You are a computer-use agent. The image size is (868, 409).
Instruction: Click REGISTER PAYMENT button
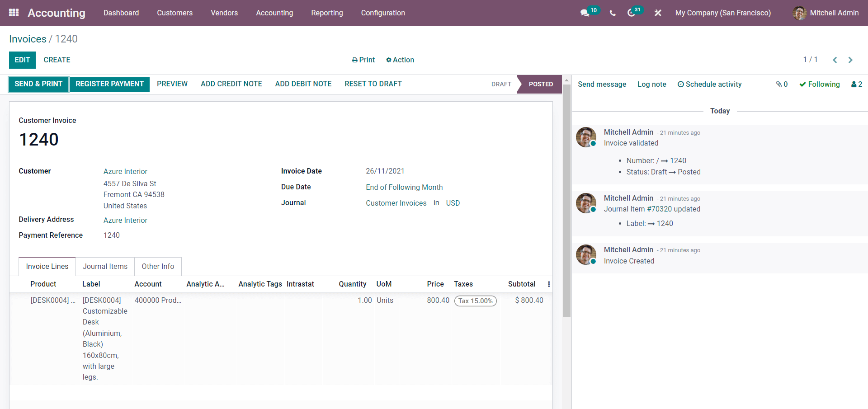109,84
